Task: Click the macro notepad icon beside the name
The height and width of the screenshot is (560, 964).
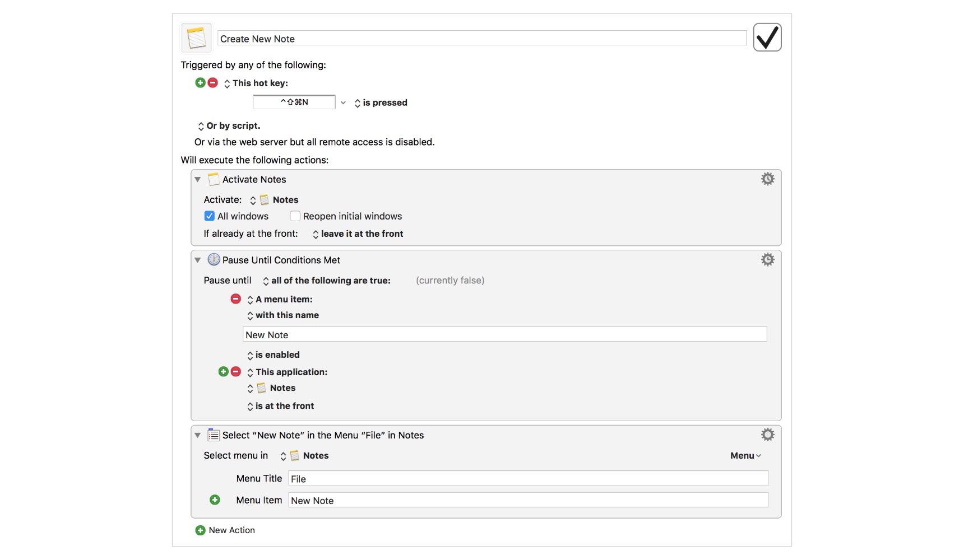Action: pyautogui.click(x=196, y=38)
